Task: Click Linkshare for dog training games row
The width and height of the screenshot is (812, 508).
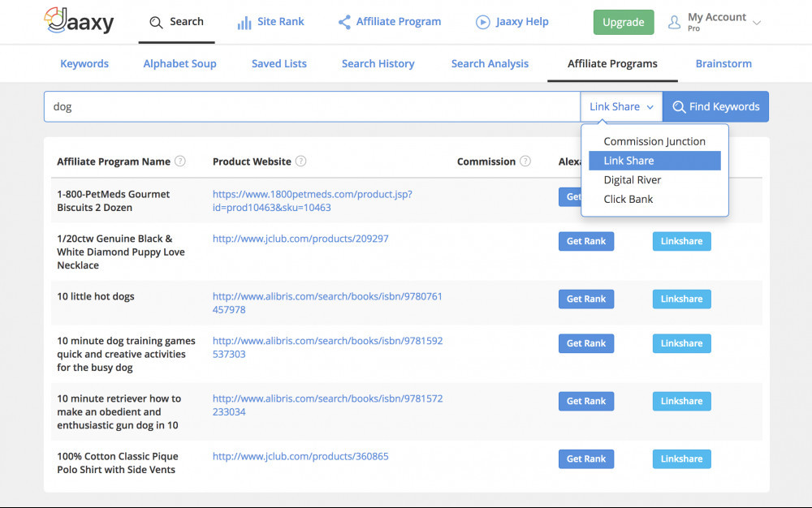Action: (x=681, y=343)
